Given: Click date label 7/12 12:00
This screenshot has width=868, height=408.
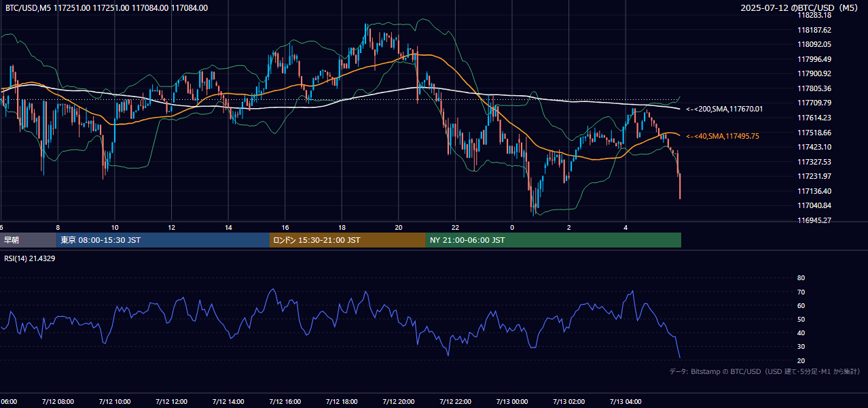Looking at the screenshot, I should tap(171, 402).
